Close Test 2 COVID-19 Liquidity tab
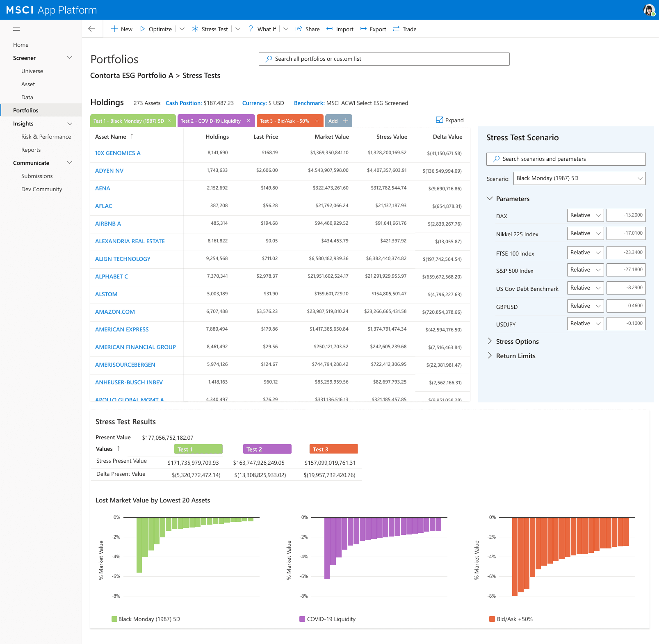Image resolution: width=659 pixels, height=644 pixels. click(x=249, y=121)
